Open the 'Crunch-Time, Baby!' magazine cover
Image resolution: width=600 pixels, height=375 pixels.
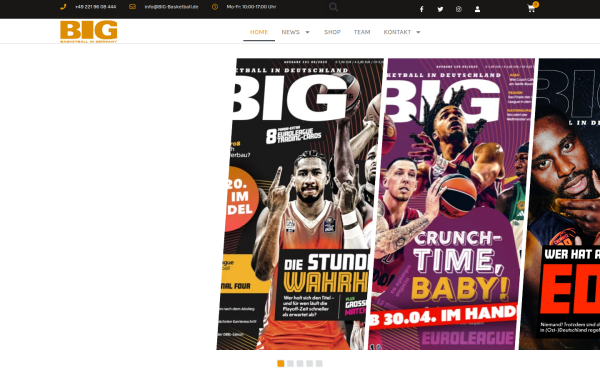pos(452,204)
